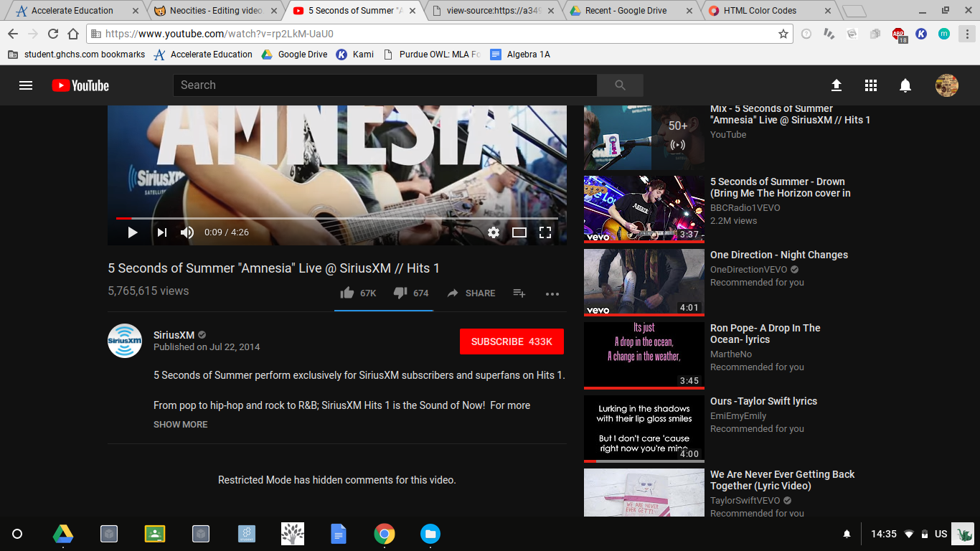Bookmark this page with the star

click(783, 34)
